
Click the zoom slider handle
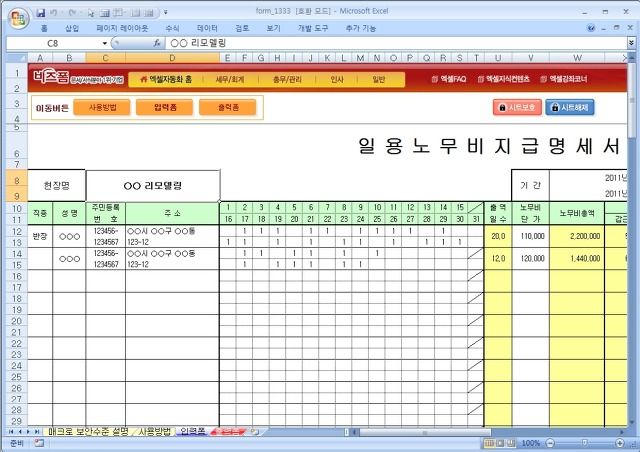584,443
